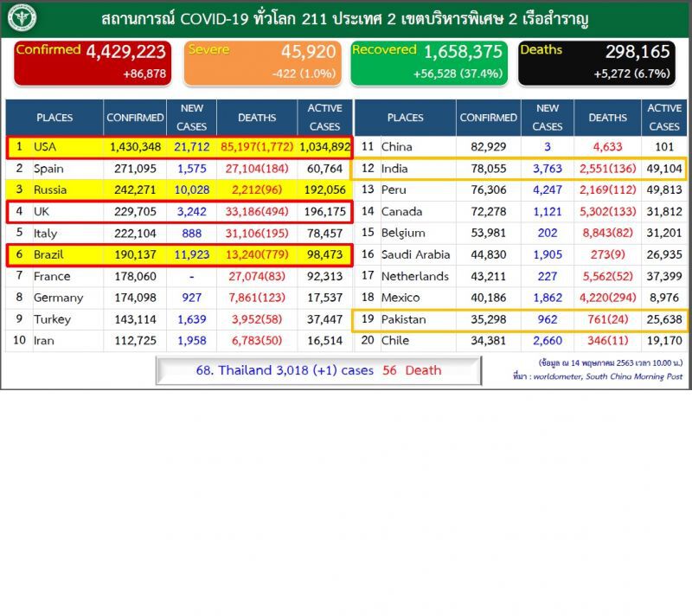Click Italy new cases 888
692x616 pixels.
coord(191,233)
